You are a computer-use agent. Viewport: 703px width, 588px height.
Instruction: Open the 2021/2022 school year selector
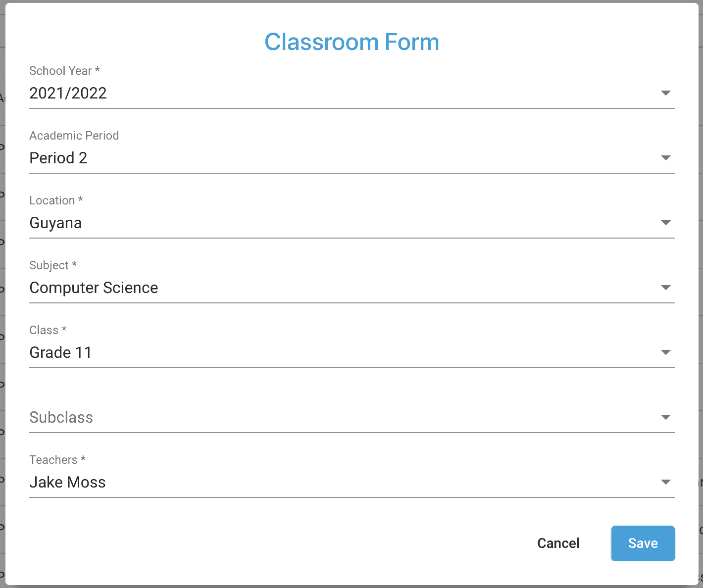tap(352, 93)
